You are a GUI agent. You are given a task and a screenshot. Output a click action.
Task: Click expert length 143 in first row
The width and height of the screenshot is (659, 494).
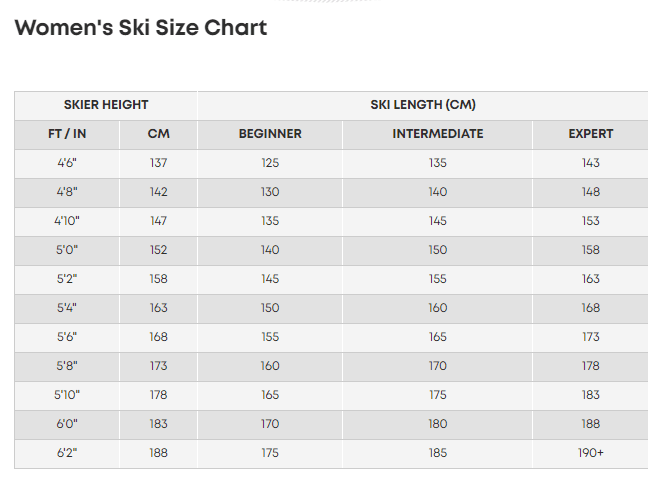pos(591,163)
